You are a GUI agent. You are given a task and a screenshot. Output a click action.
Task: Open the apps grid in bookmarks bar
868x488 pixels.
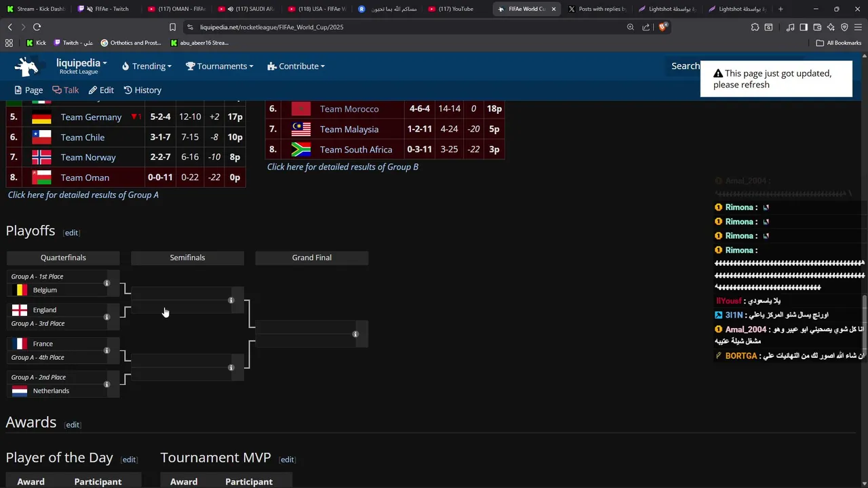(x=9, y=43)
